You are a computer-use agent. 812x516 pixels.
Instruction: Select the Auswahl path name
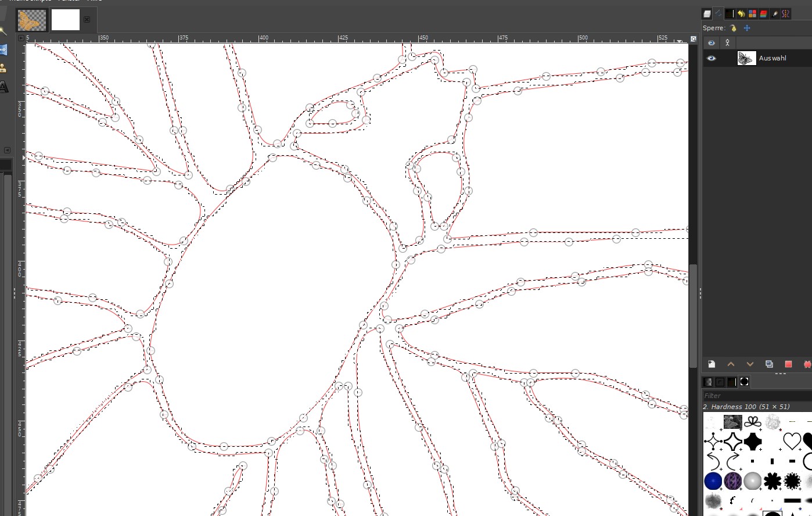(773, 58)
